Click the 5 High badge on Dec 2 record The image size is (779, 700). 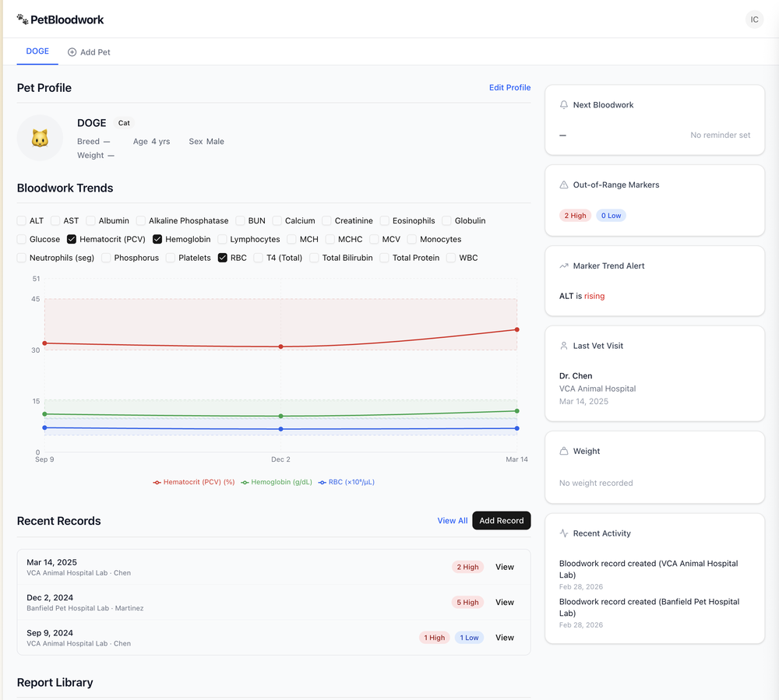(x=467, y=602)
